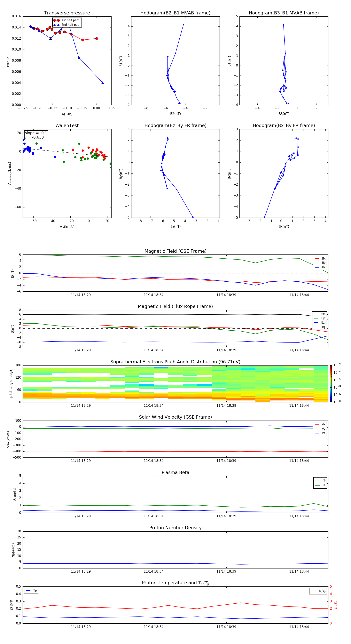Image resolution: width=351 pixels, height=644 pixels.
Task: Click the dashed fit line in WalenTest
Action: coord(67,152)
